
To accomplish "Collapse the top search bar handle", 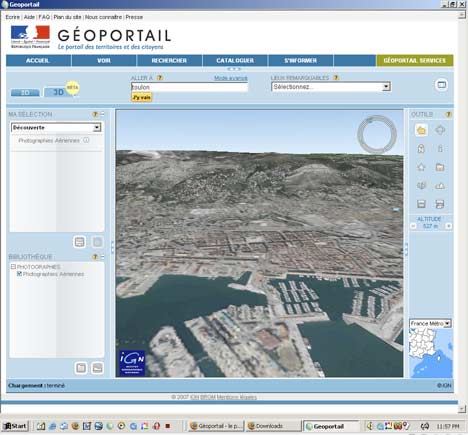I will 234,69.
